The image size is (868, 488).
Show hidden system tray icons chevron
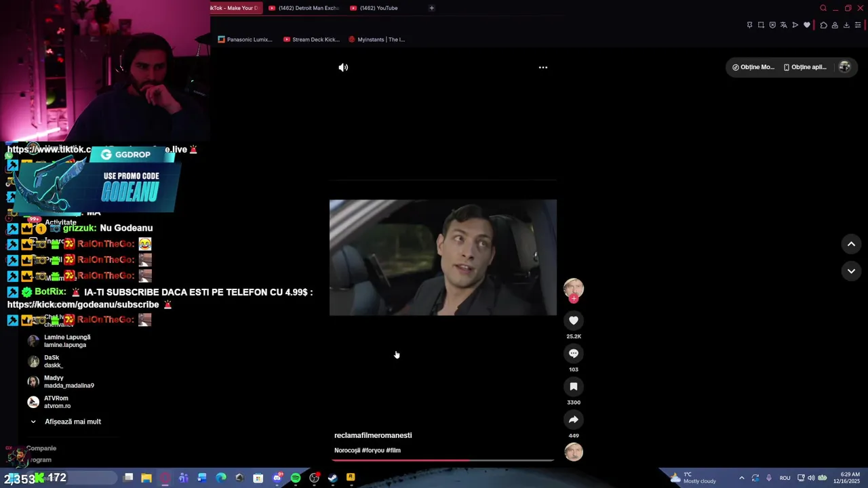[x=741, y=478]
